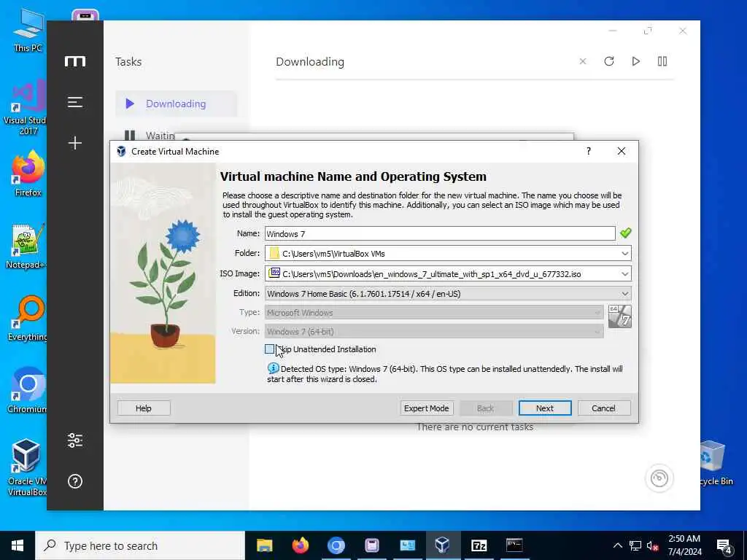747x560 pixels.
Task: Open Visual Studio 2017 desktop shortcut
Action: (25, 108)
